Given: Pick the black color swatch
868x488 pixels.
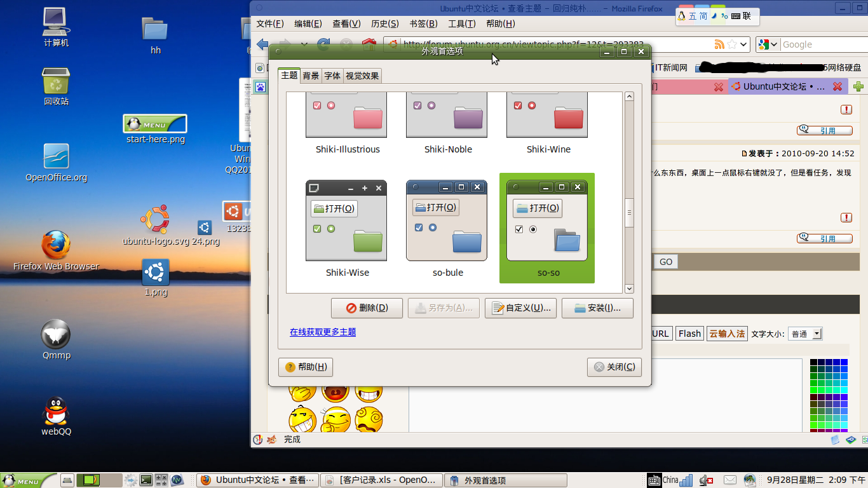Looking at the screenshot, I should 813,363.
